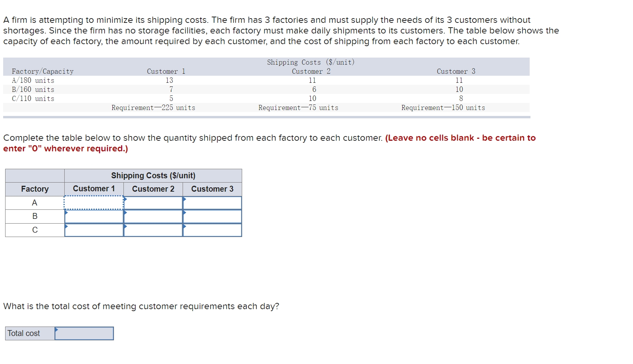Select 'Requirement—225 units' text
This screenshot has width=633, height=364.
[x=153, y=108]
